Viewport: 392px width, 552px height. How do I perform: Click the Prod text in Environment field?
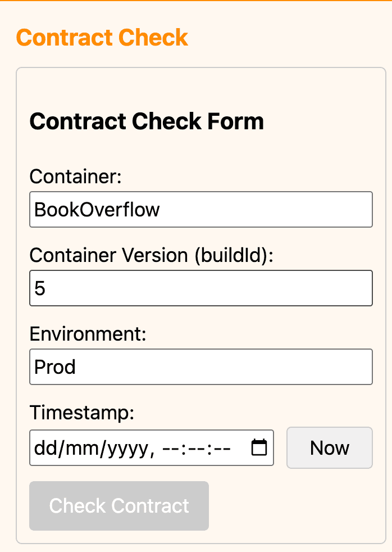click(54, 367)
